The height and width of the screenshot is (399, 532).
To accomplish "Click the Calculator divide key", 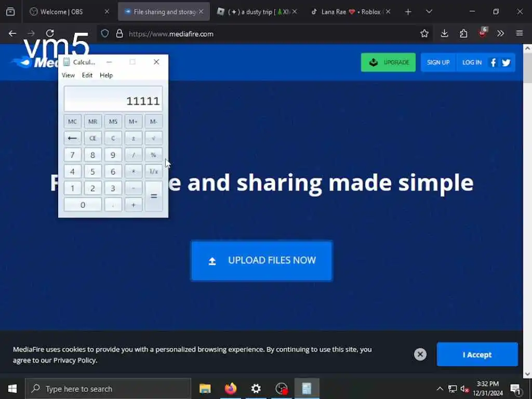I will pyautogui.click(x=134, y=155).
